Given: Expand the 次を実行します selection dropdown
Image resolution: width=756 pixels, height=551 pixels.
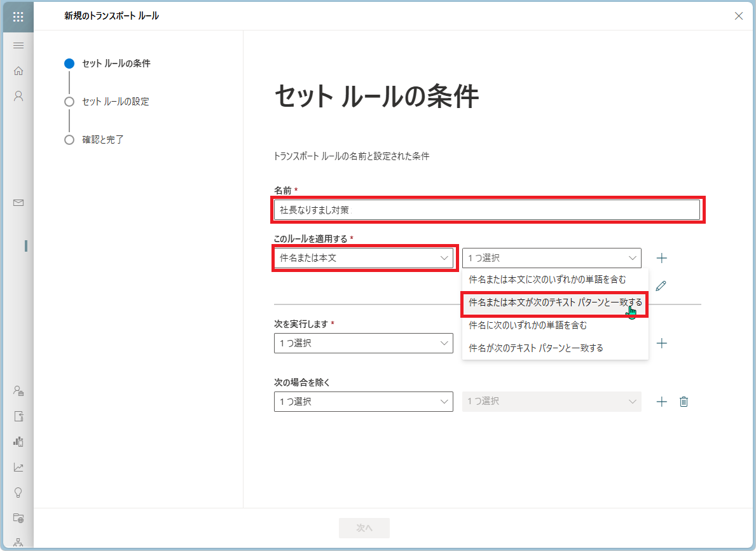Looking at the screenshot, I should point(363,343).
